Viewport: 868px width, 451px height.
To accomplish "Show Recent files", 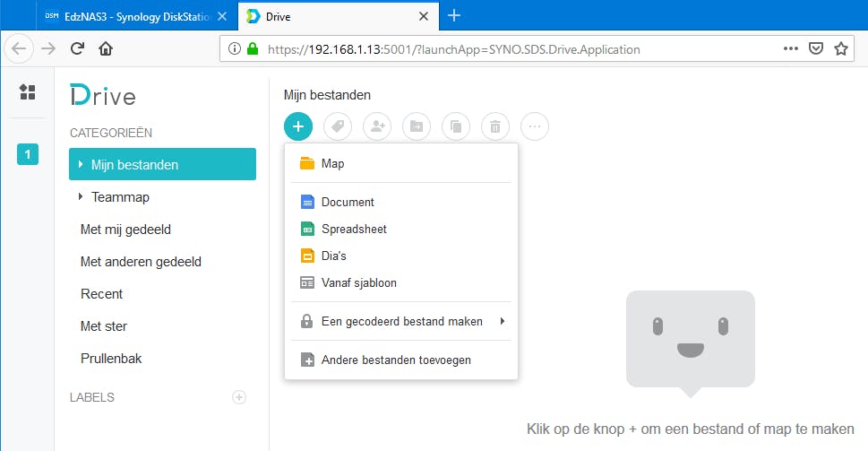I will [162, 294].
